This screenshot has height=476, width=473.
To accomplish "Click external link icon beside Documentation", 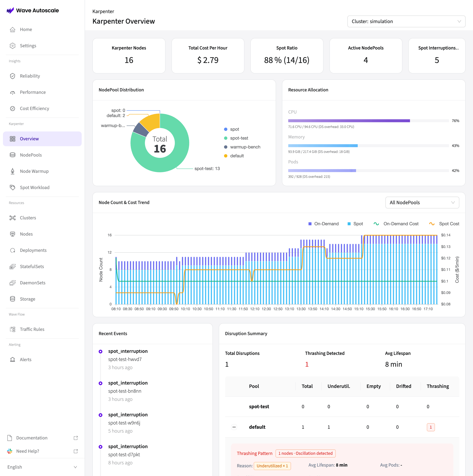I will (76, 438).
